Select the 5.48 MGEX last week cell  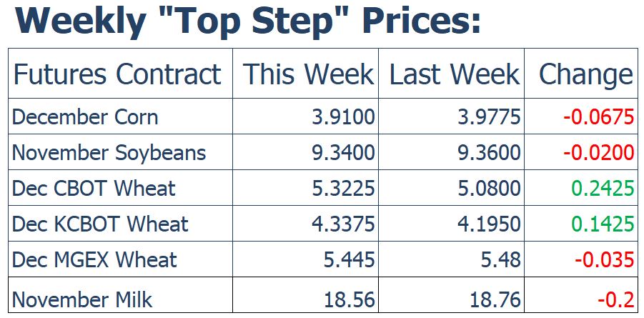click(500, 259)
